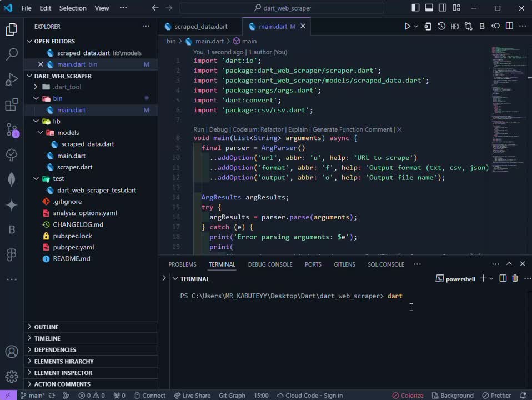532x400 pixels.
Task: Toggle the Primary Side Bar layout button
Action: (x=415, y=8)
